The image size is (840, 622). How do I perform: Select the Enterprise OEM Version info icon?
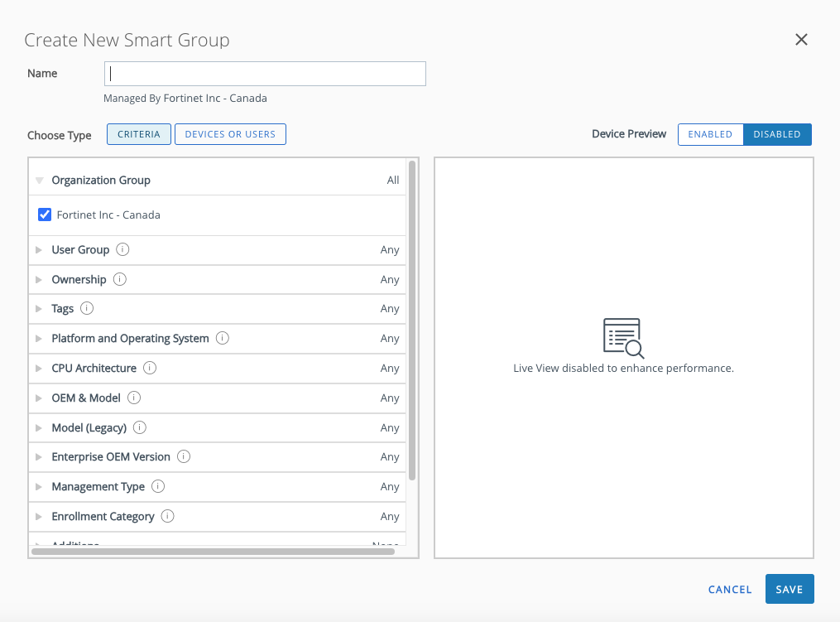click(183, 456)
